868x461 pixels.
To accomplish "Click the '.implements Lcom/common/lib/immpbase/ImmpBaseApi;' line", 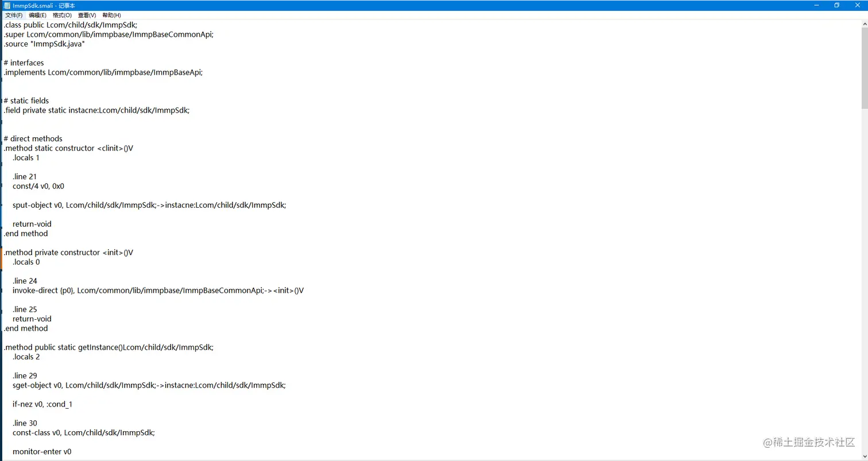I will click(x=103, y=72).
